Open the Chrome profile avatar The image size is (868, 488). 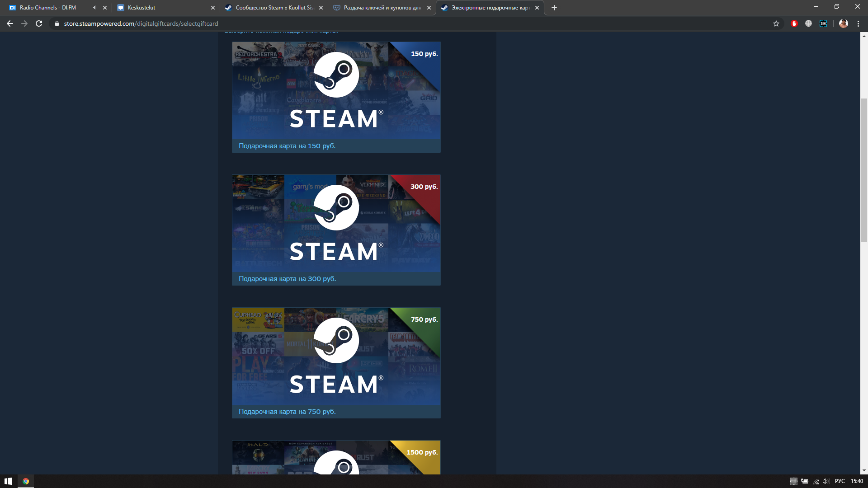(844, 23)
